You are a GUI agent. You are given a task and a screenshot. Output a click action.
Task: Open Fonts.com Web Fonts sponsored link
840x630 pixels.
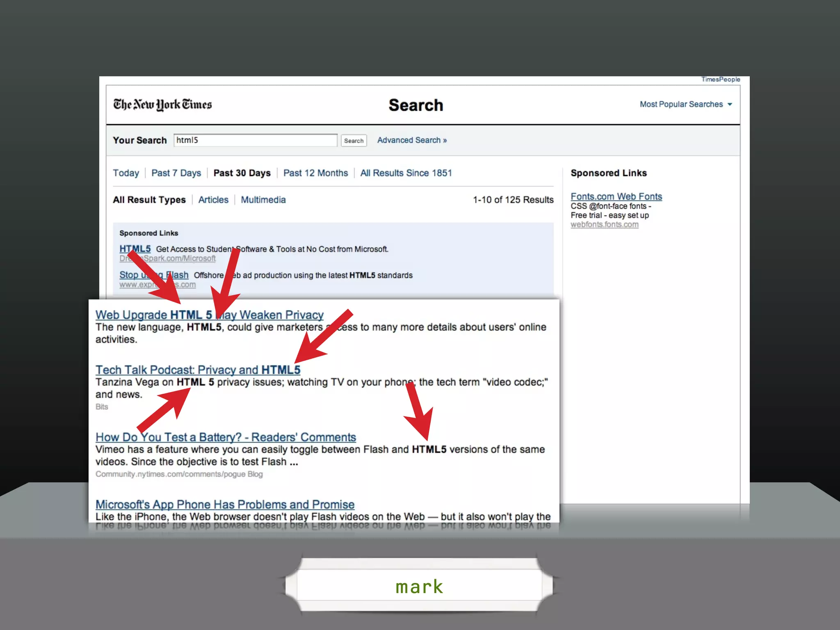point(616,196)
